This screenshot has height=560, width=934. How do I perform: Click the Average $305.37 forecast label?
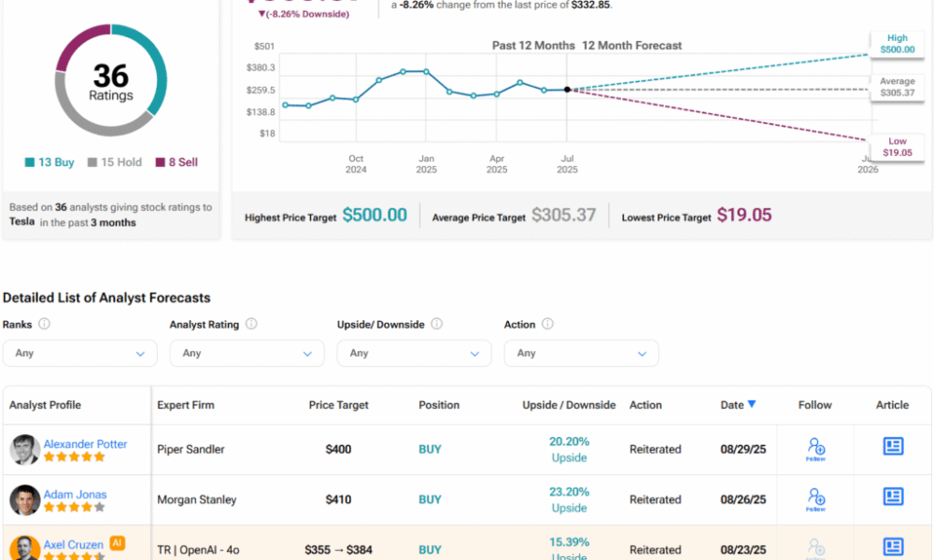coord(897,87)
